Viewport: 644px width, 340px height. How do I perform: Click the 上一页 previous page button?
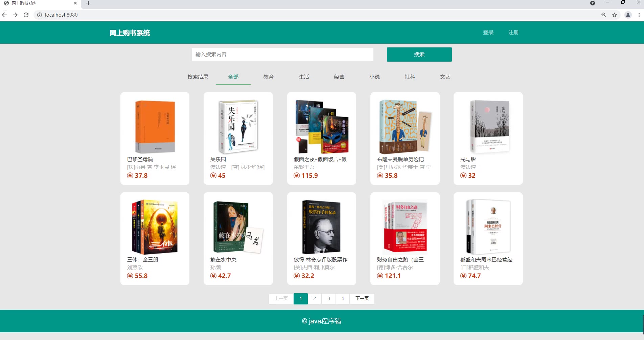tap(281, 299)
